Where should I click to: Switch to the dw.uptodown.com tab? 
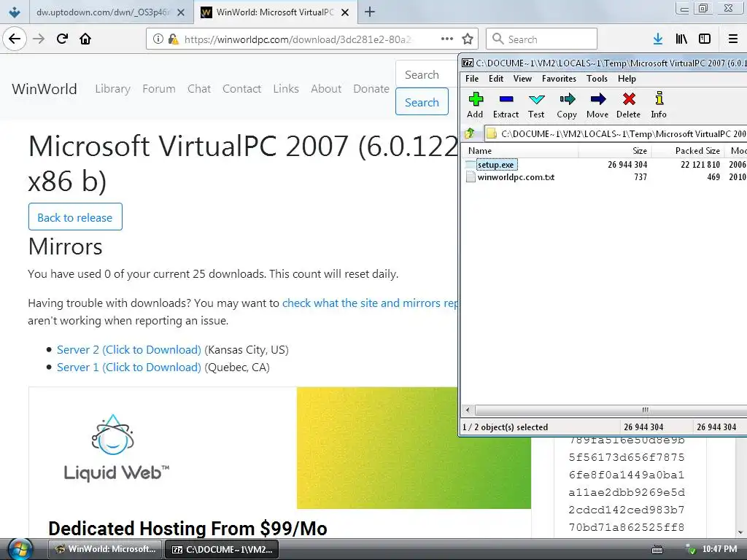click(102, 12)
